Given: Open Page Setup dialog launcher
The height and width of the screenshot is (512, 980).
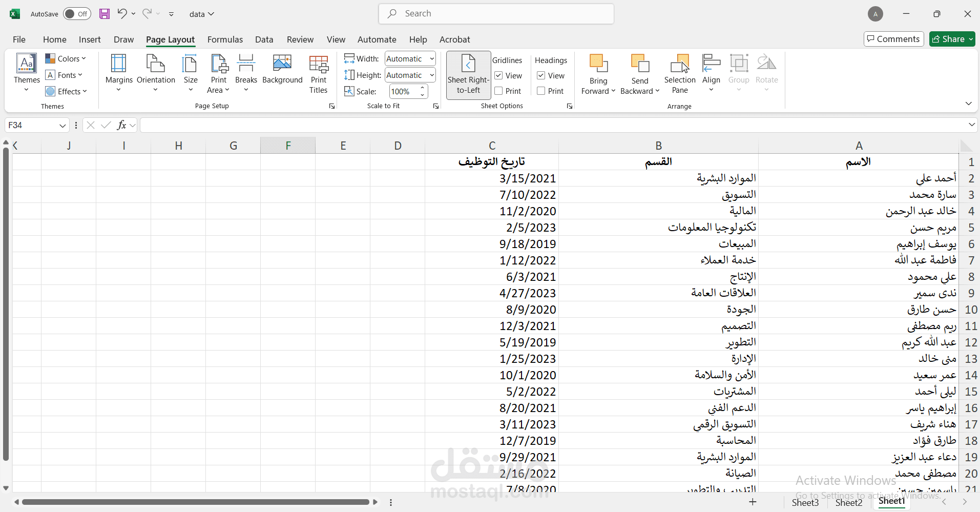Looking at the screenshot, I should tap(332, 106).
